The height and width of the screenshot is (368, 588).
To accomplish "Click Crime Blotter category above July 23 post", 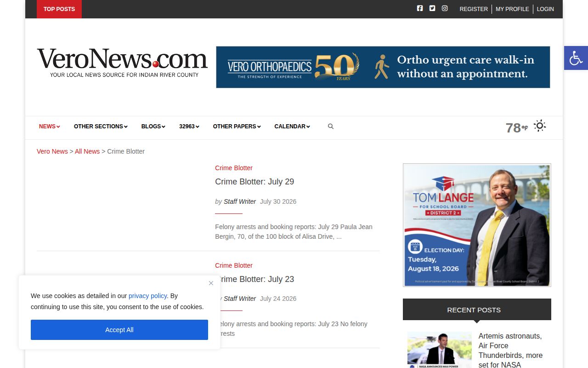I will point(234,265).
